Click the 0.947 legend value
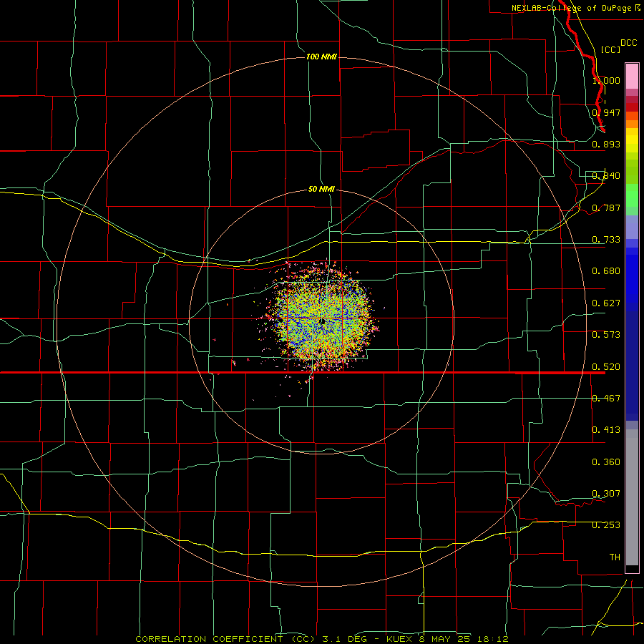Screen dimensions: 644x644 pyautogui.click(x=606, y=112)
